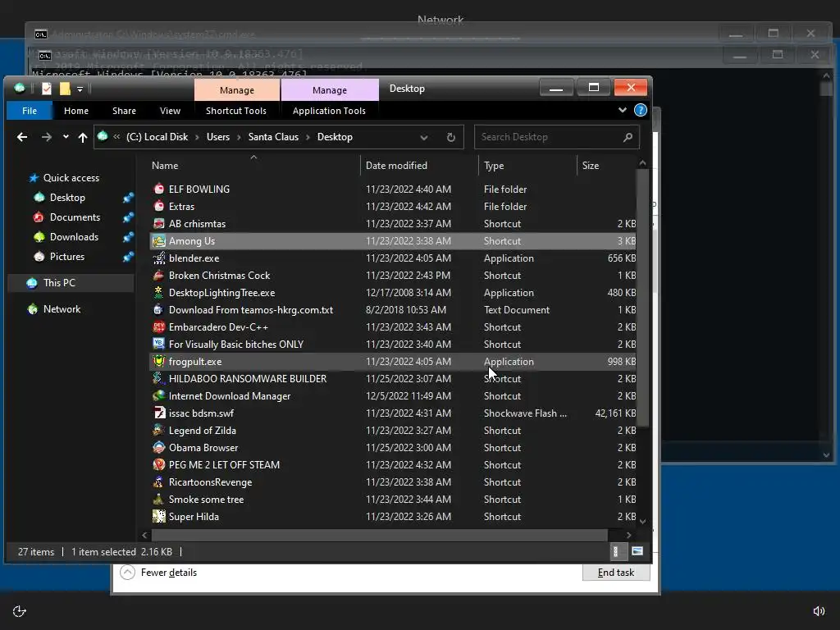
Task: Click the New folder quick access icon
Action: pyautogui.click(x=65, y=89)
